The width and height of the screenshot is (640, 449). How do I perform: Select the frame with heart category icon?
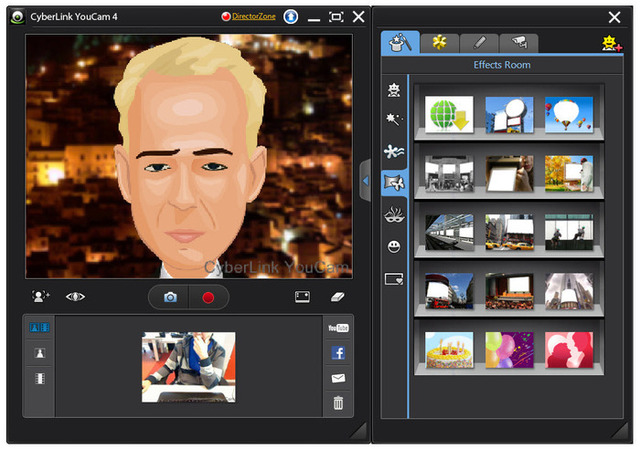pos(394,280)
